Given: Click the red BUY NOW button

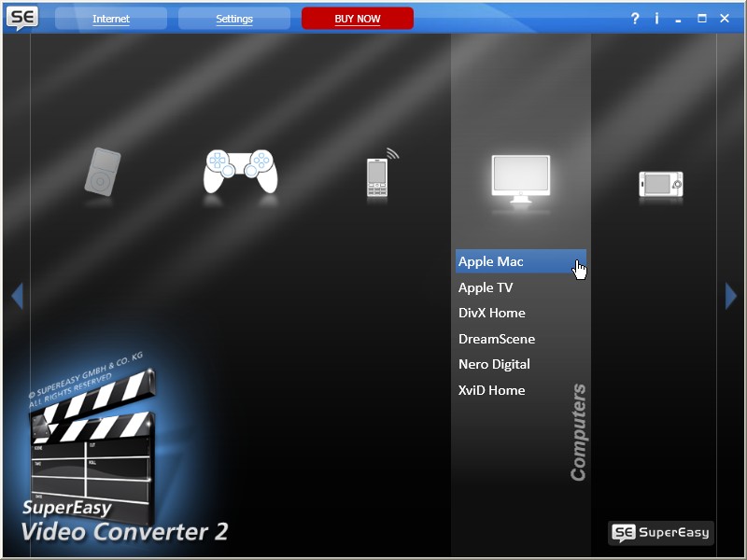Looking at the screenshot, I should click(358, 19).
